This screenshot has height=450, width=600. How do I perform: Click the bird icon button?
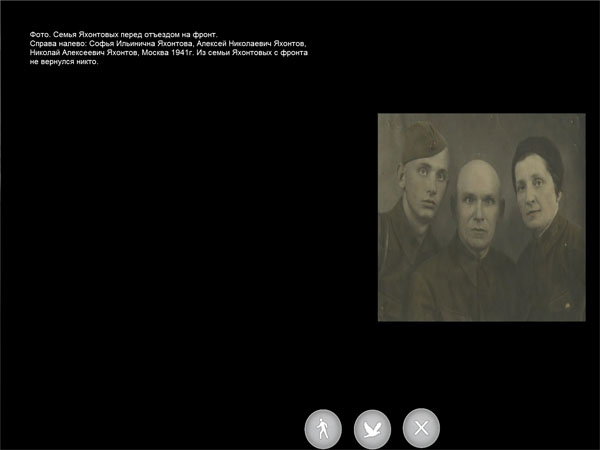pyautogui.click(x=372, y=429)
